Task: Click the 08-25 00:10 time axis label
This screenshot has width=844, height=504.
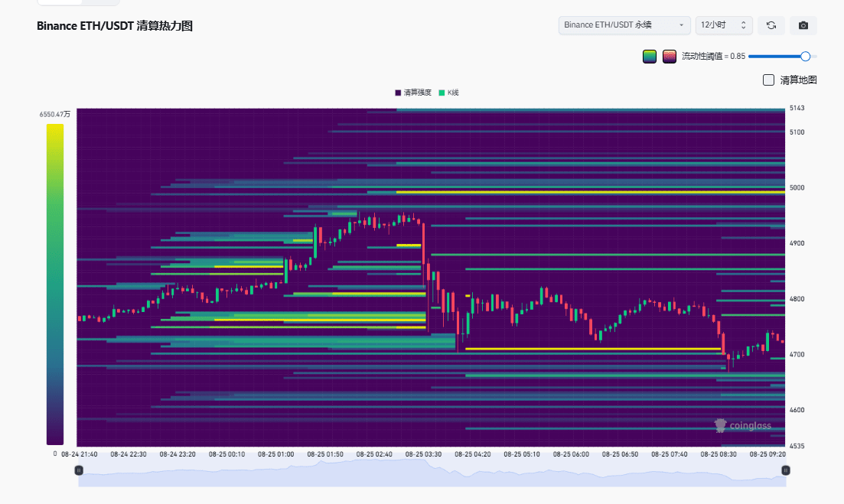Action: (226, 454)
